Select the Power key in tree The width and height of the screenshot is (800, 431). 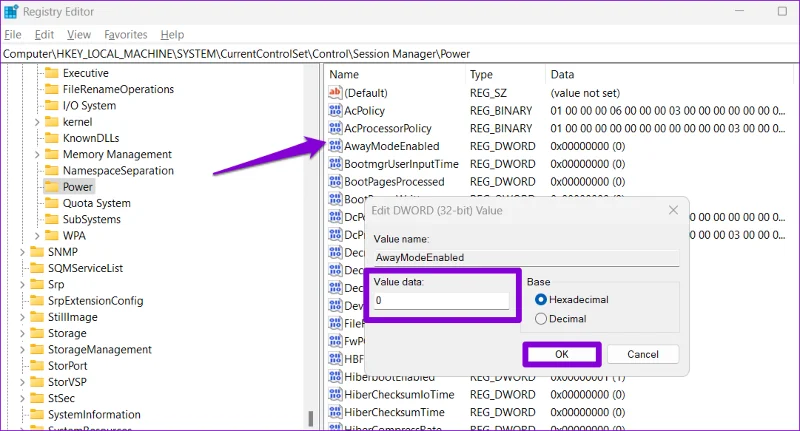(78, 187)
